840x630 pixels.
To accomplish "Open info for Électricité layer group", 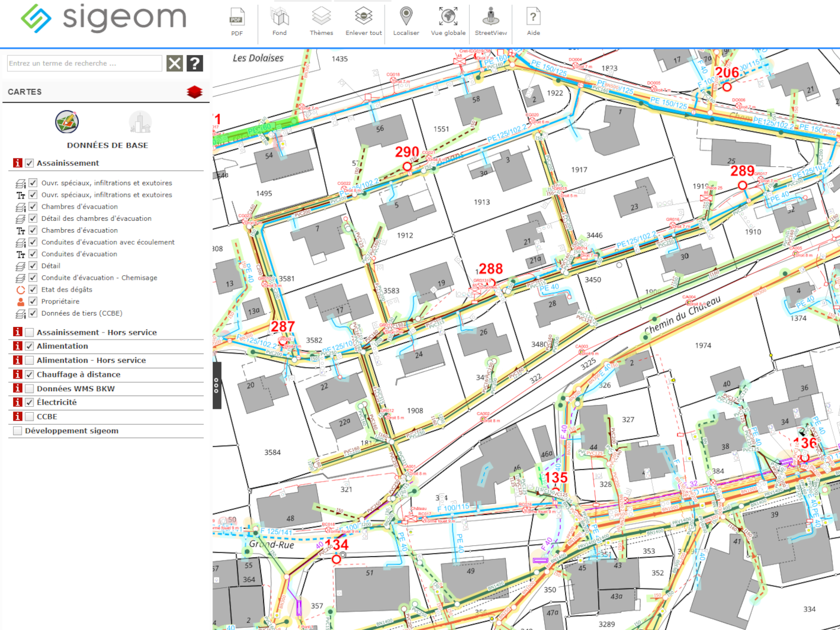I will (17, 403).
